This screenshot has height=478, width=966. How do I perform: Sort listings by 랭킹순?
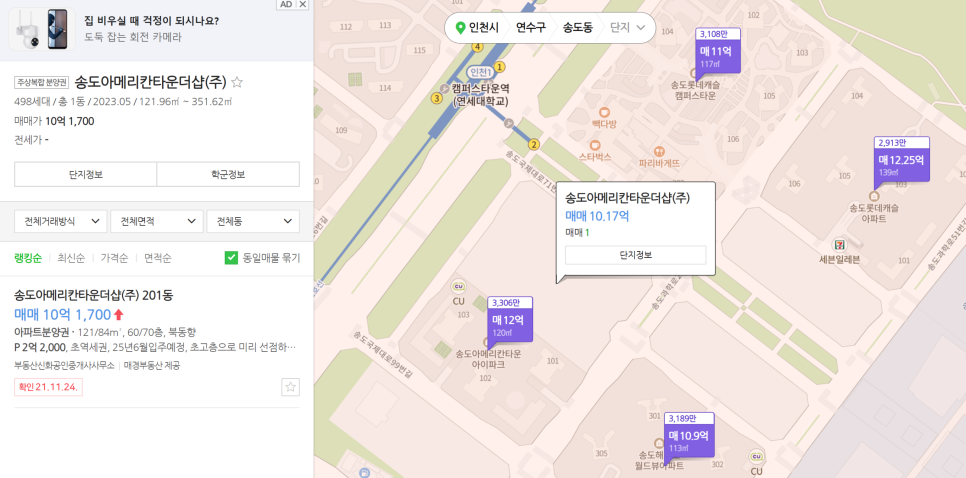28,258
